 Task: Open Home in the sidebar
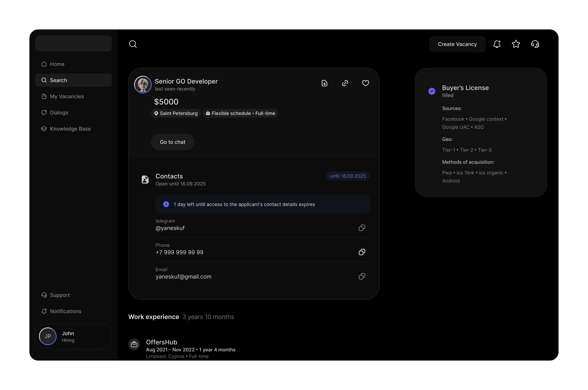point(57,64)
